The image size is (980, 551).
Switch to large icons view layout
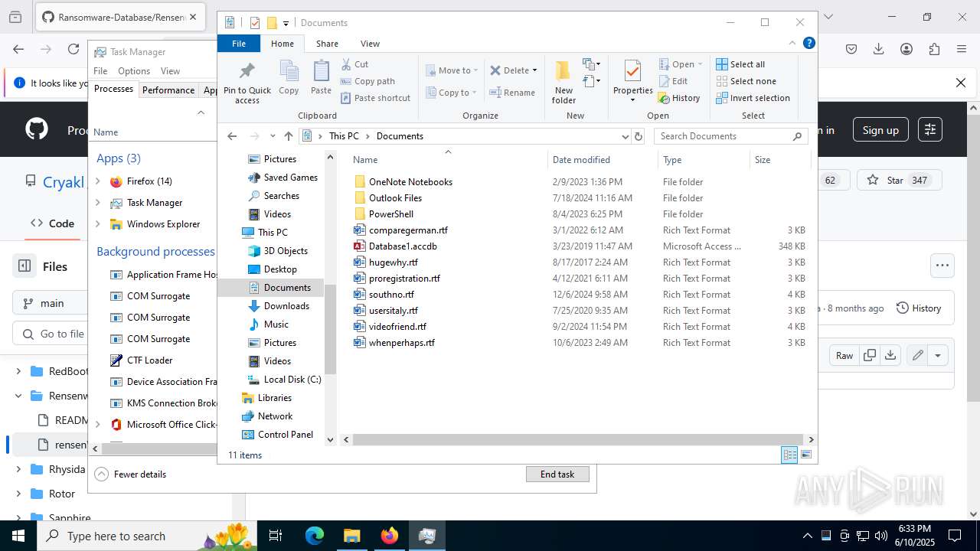coord(805,455)
